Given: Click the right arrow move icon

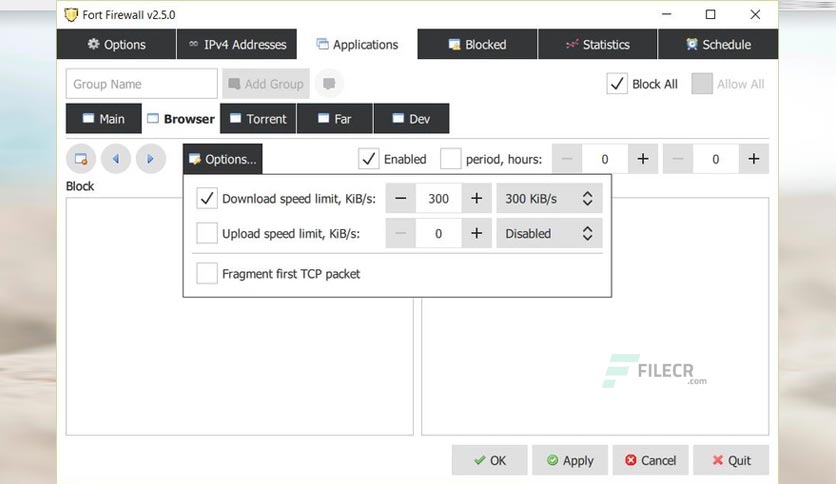Looking at the screenshot, I should [x=150, y=159].
